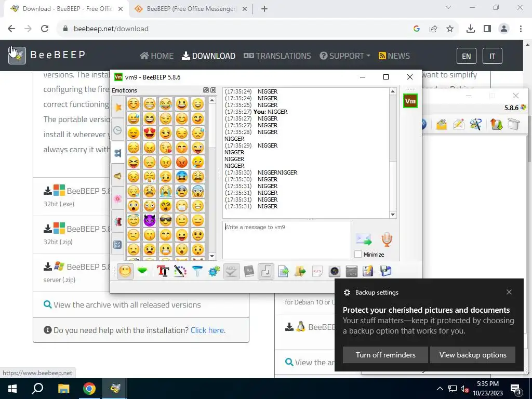Open the HOME nav item
The width and height of the screenshot is (532, 399).
[x=157, y=56]
